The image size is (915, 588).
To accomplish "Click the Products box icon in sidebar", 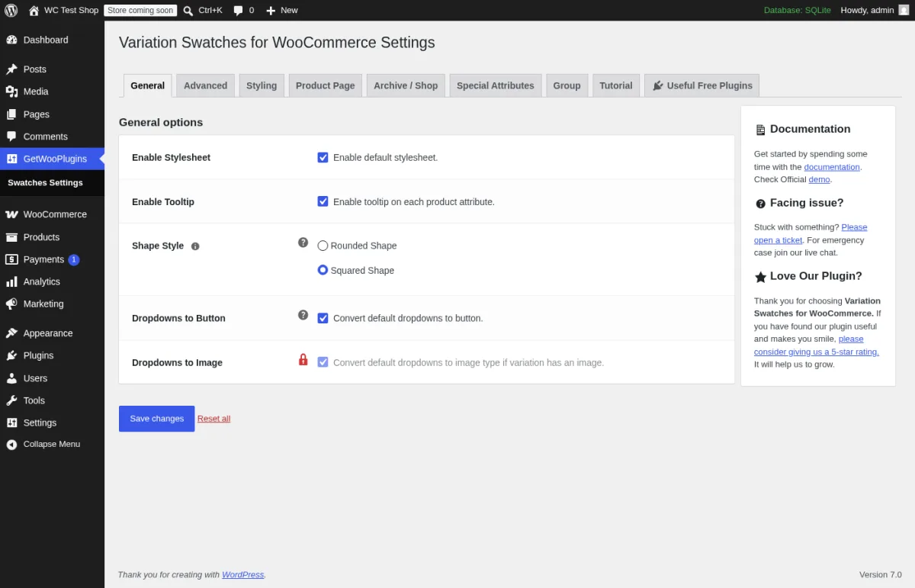I will tap(11, 237).
